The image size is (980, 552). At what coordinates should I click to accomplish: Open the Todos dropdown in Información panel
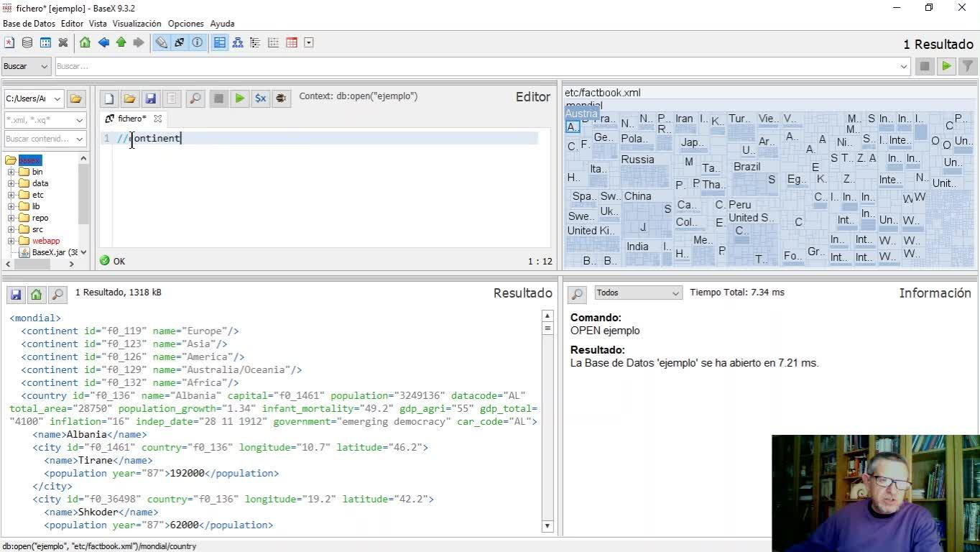[638, 293]
